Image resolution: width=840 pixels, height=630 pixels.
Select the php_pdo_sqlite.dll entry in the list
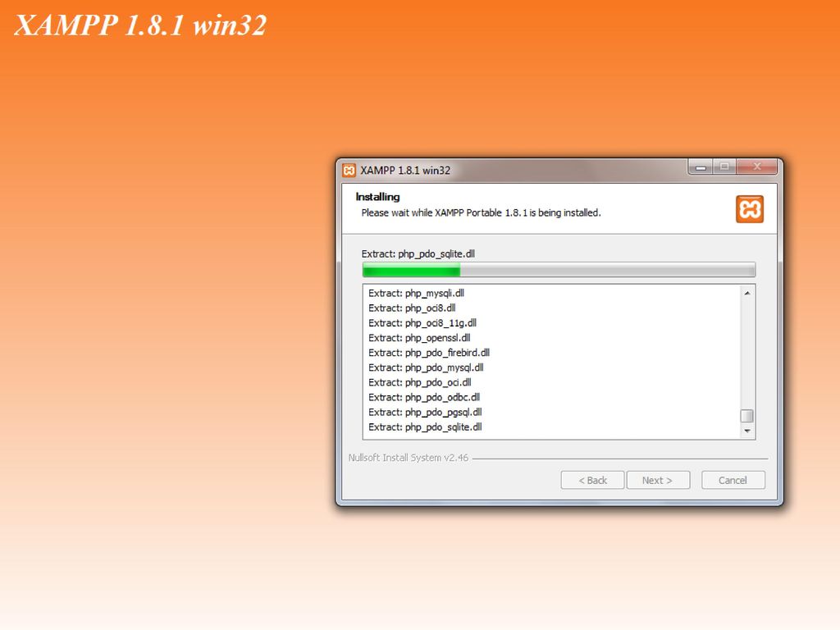(x=426, y=427)
